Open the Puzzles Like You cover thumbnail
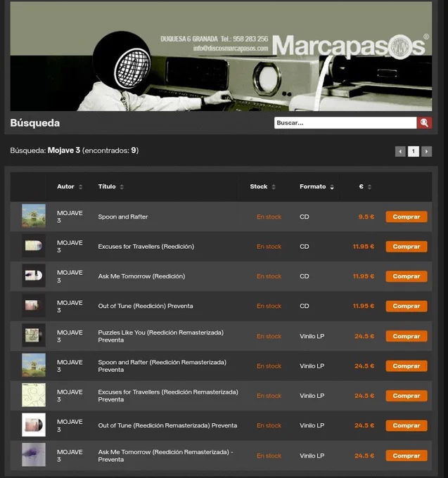 (x=34, y=335)
